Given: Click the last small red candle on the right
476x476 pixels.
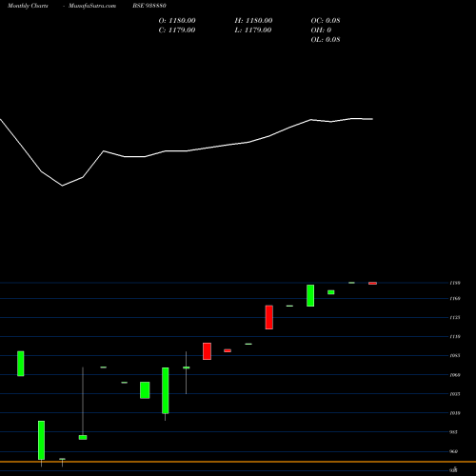Looking at the screenshot, I should pos(372,283).
